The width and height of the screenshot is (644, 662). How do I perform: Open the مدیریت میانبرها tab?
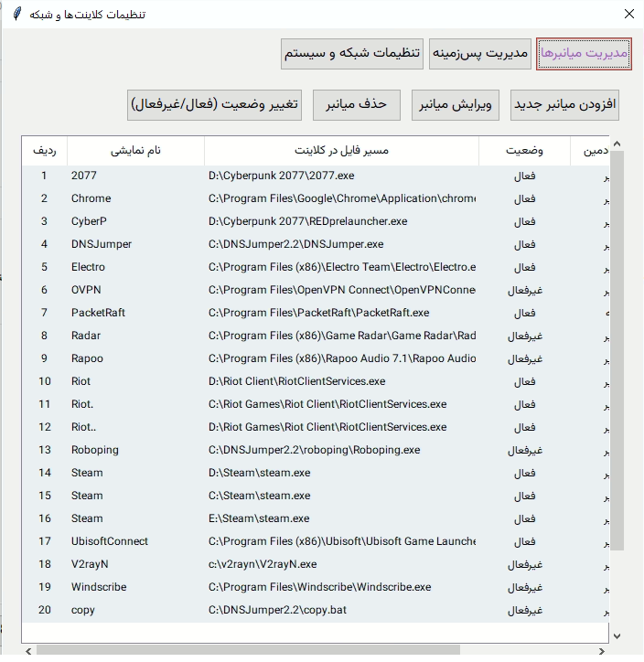(584, 54)
